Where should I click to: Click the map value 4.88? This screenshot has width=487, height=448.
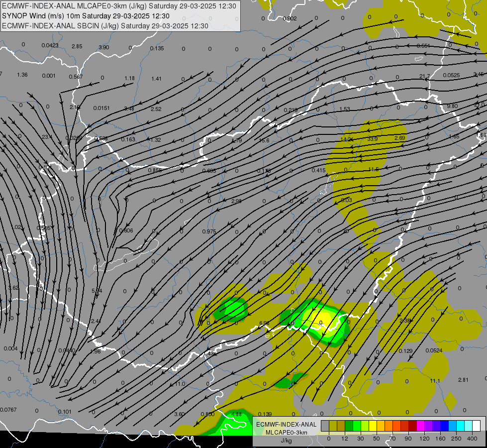[x=237, y=414]
